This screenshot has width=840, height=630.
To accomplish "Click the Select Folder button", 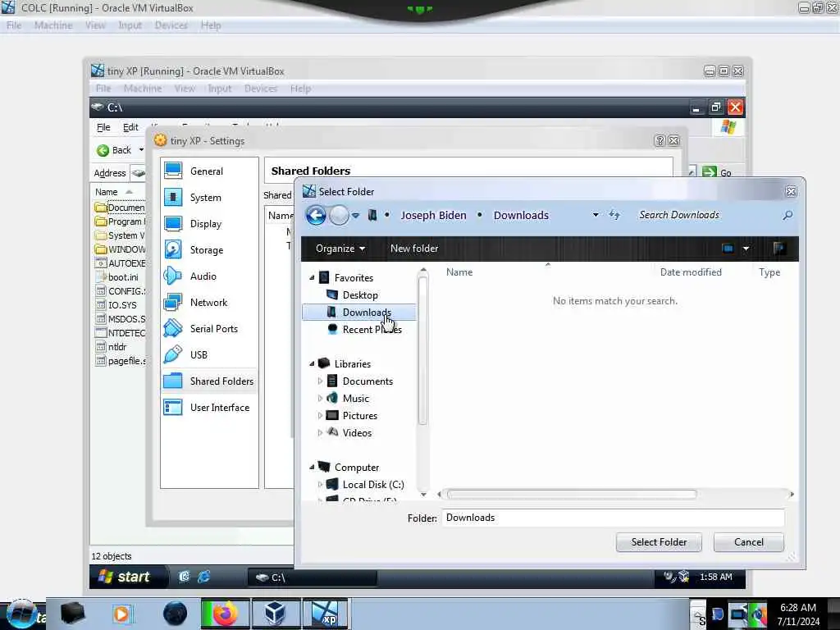I will click(659, 542).
